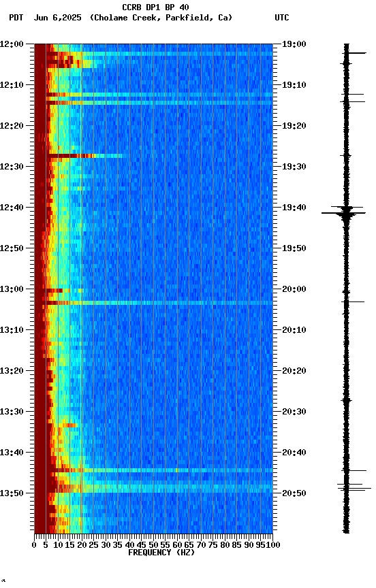Click the 12:10 PDT time label
Viewport: 376px width, 588px height.
(x=12, y=85)
